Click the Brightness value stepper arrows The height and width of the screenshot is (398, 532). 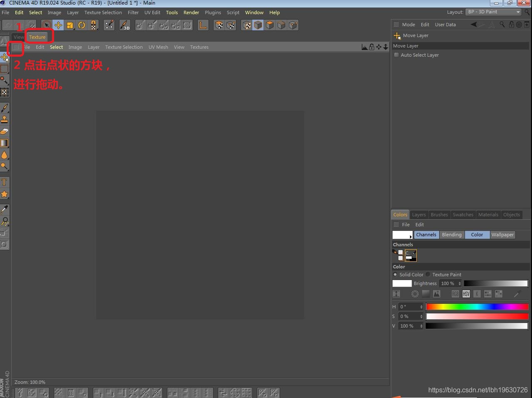tap(460, 283)
